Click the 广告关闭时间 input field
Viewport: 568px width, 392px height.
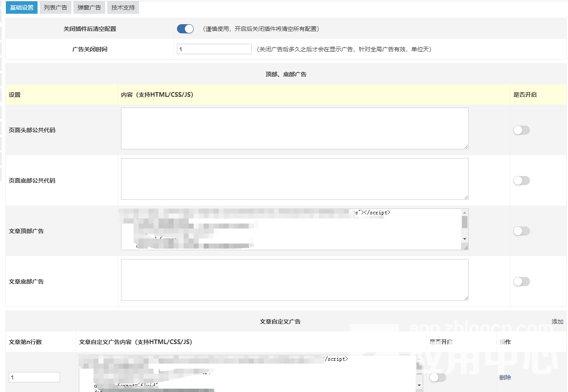click(214, 49)
